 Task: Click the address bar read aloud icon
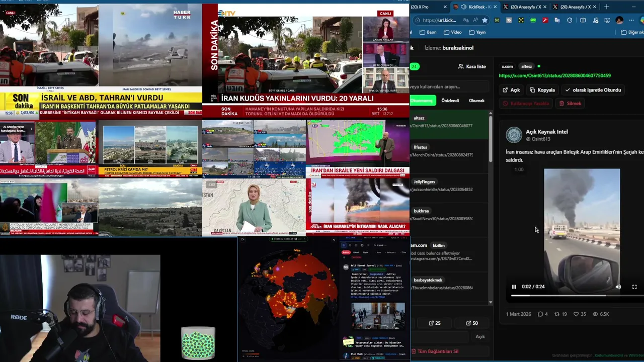point(475,20)
